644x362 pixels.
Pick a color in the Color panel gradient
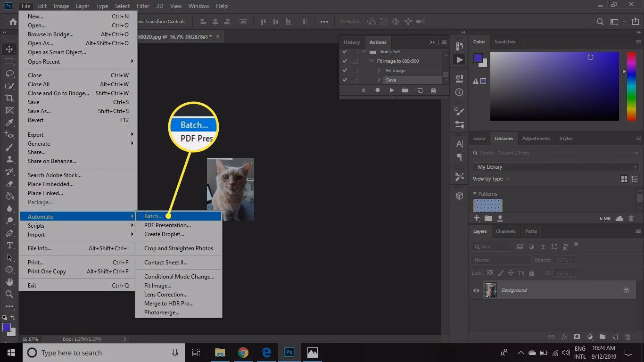click(x=554, y=85)
